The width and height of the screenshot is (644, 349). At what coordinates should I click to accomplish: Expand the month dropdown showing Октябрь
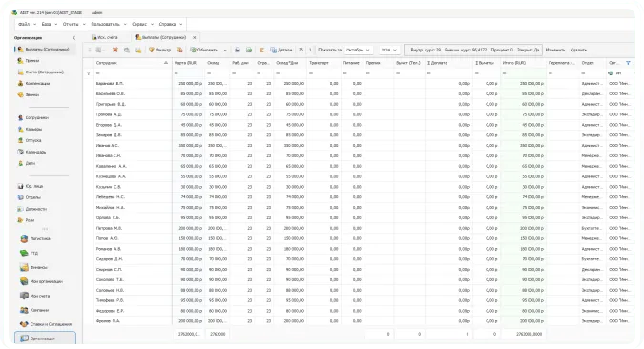(358, 50)
